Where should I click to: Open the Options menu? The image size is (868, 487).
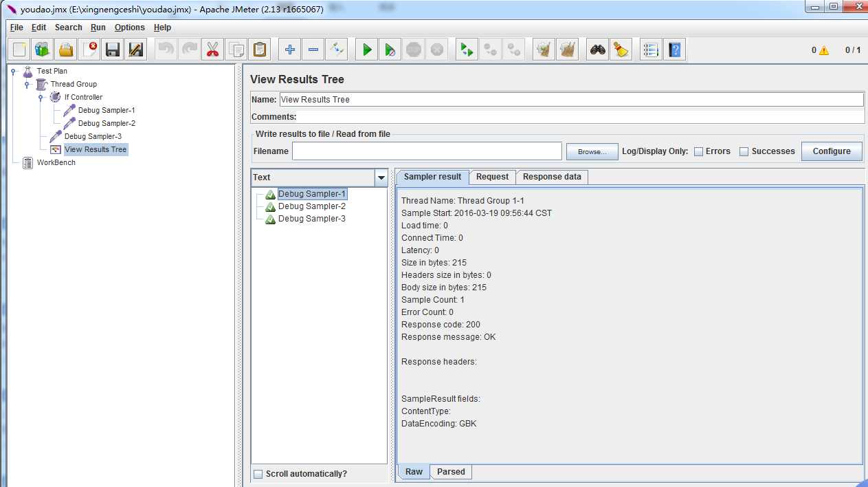129,28
